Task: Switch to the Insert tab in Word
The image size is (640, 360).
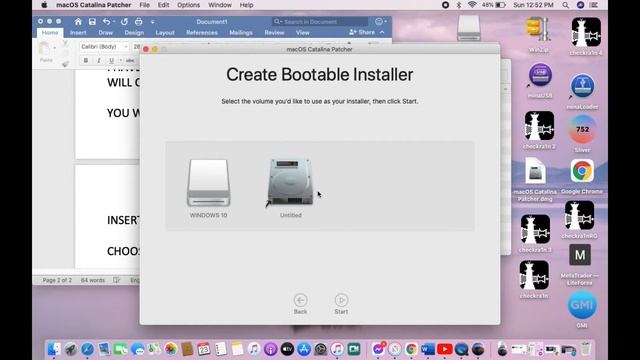Action: [78, 33]
